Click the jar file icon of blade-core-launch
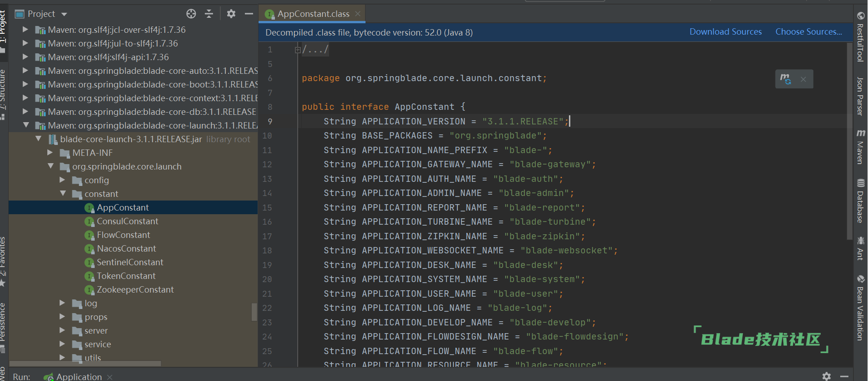The width and height of the screenshot is (868, 381). [53, 139]
